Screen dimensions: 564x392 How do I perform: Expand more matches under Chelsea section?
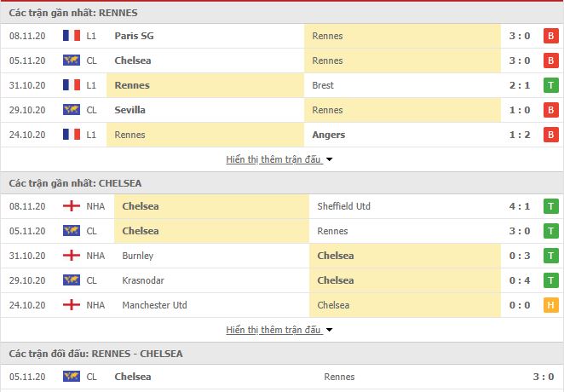[273, 330]
